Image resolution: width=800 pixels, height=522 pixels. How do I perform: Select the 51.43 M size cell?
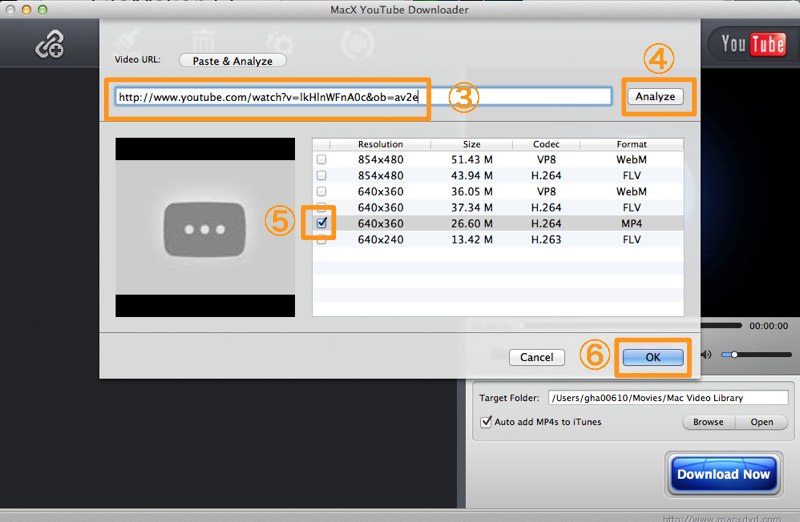click(x=472, y=160)
